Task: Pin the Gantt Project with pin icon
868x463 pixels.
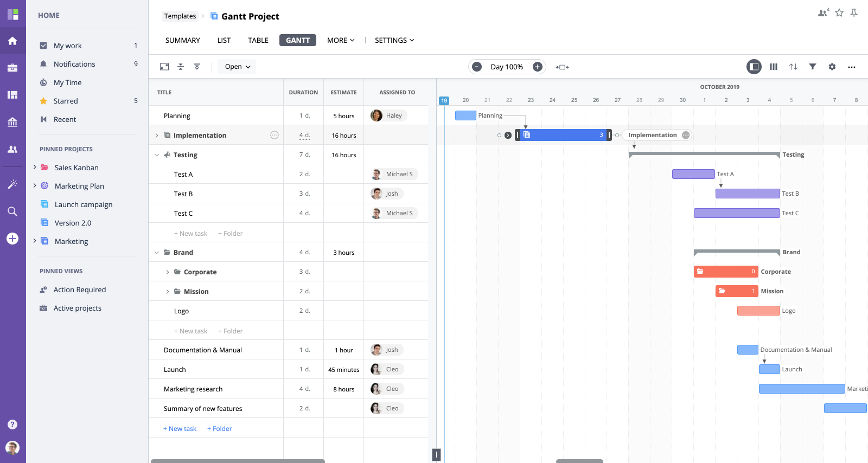Action: (x=854, y=12)
